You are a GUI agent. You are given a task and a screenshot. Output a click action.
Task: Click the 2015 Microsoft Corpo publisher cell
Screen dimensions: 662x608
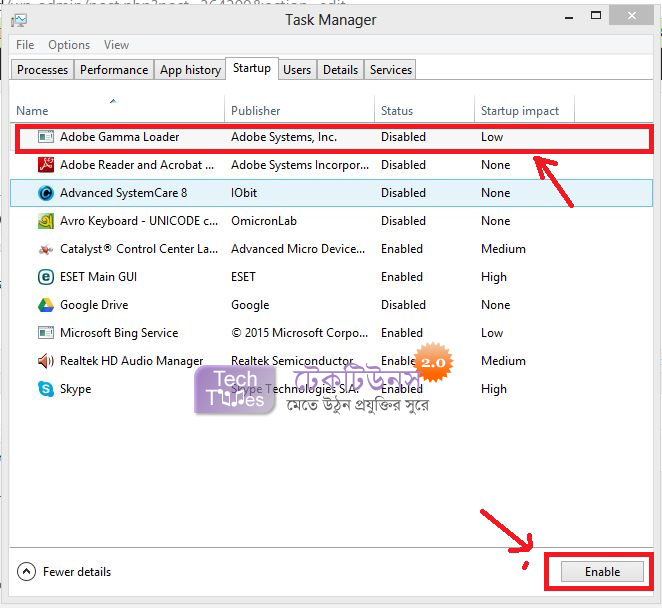pos(299,333)
